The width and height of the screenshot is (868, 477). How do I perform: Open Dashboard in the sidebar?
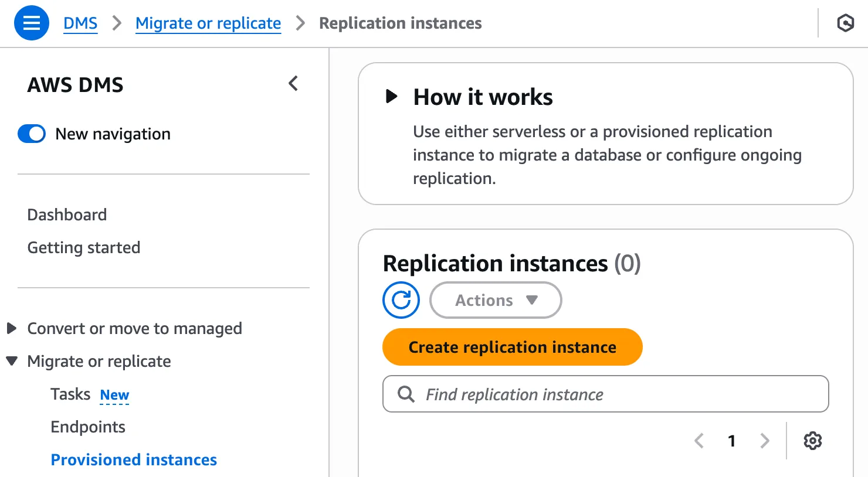(67, 214)
